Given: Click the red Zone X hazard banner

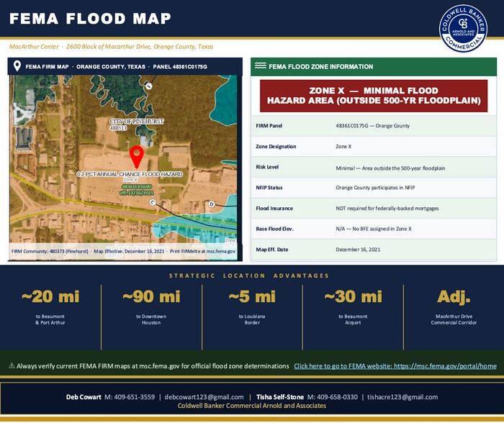Looking at the screenshot, I should click(x=374, y=96).
